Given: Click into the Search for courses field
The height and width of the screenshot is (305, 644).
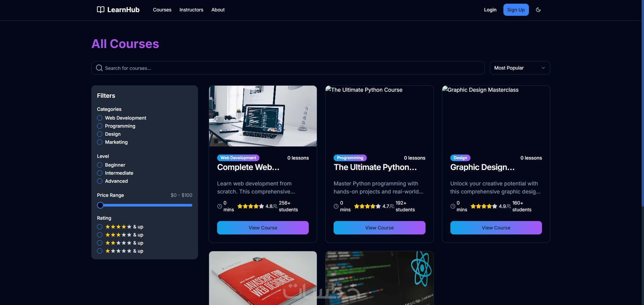Looking at the screenshot, I should (288, 68).
